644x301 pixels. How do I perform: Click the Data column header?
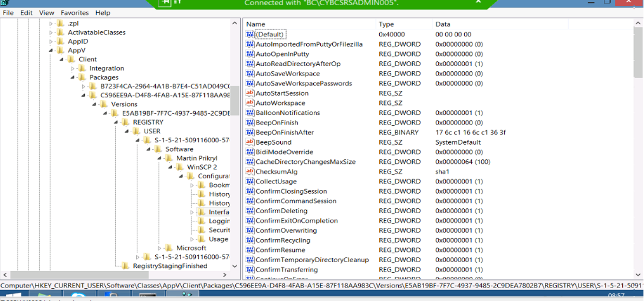443,24
